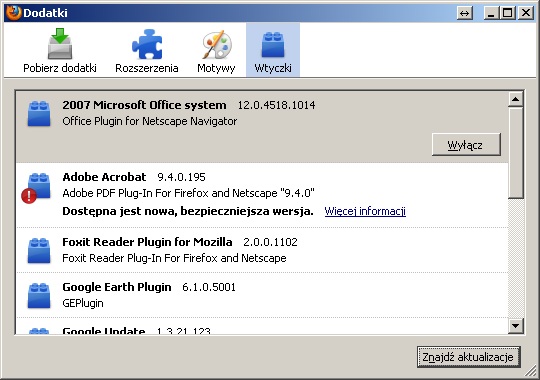540x380 pixels.
Task: Click the GEPlugin description text
Action: click(83, 303)
